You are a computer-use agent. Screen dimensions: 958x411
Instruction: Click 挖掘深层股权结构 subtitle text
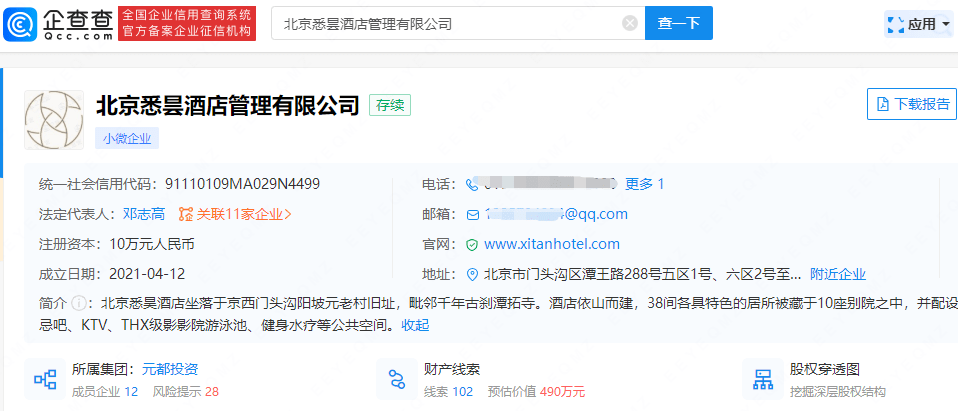pyautogui.click(x=836, y=392)
